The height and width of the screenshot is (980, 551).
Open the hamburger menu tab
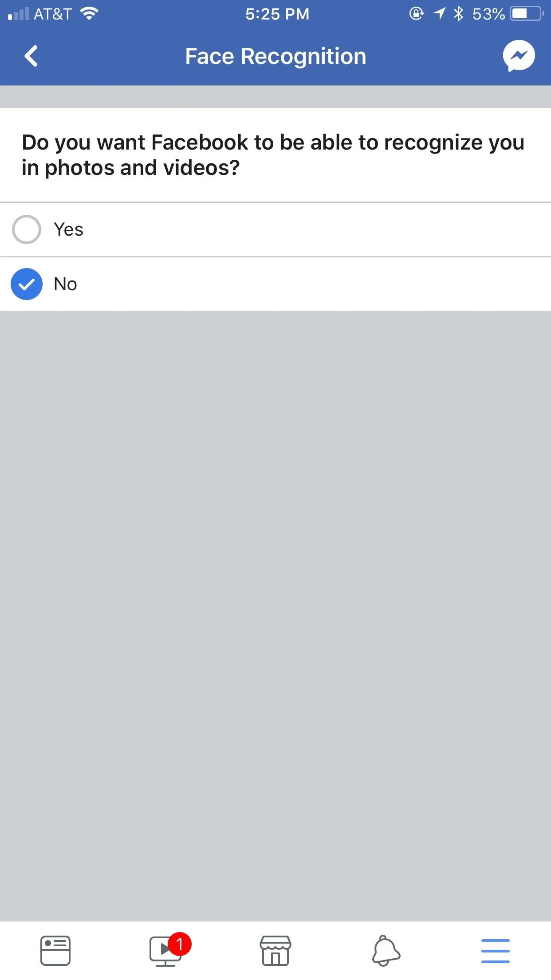tap(496, 951)
